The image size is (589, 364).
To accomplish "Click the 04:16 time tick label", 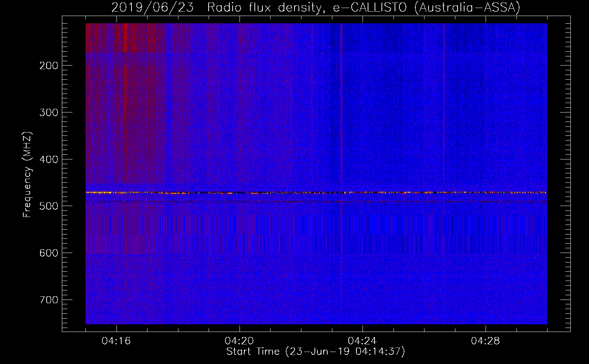I will (x=116, y=341).
